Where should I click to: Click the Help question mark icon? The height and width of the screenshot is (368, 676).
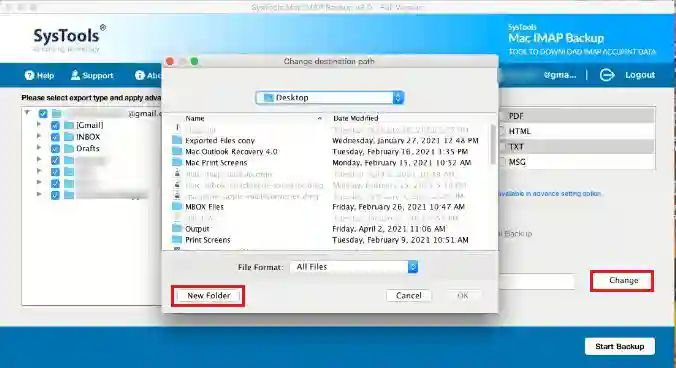[29, 75]
